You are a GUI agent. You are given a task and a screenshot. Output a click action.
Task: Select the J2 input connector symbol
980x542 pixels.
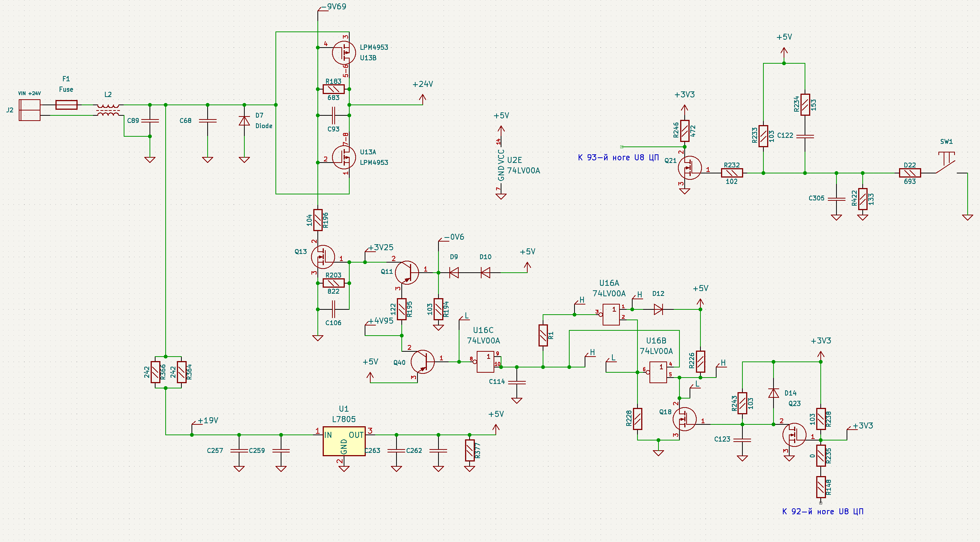click(30, 110)
